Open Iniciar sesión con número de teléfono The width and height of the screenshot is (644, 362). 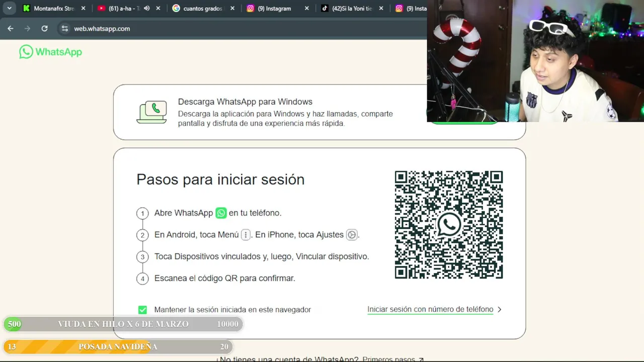430,310
